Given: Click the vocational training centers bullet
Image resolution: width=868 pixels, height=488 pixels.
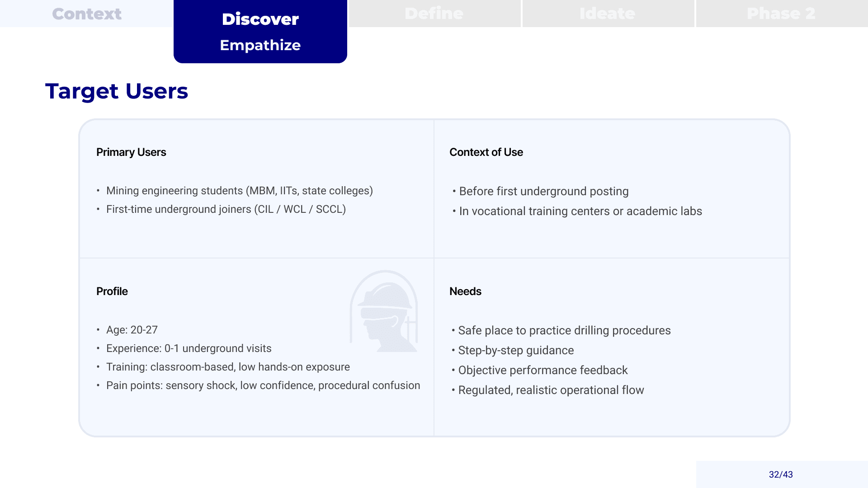Looking at the screenshot, I should pyautogui.click(x=580, y=211).
